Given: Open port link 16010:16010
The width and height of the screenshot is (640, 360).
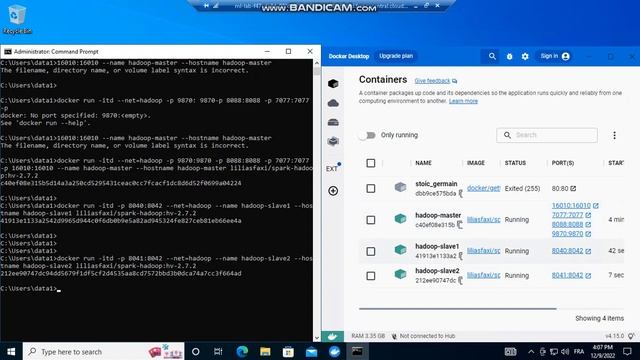Looking at the screenshot, I should tap(571, 205).
